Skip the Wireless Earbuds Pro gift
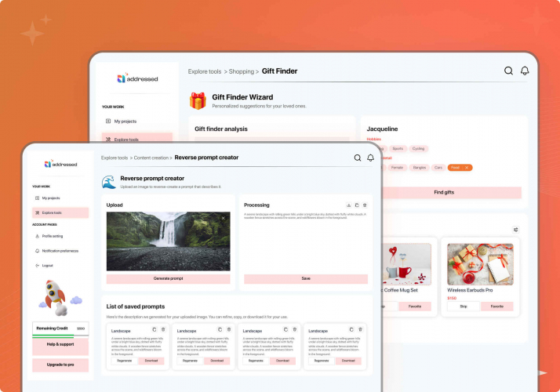The width and height of the screenshot is (560, 392). pyautogui.click(x=464, y=307)
